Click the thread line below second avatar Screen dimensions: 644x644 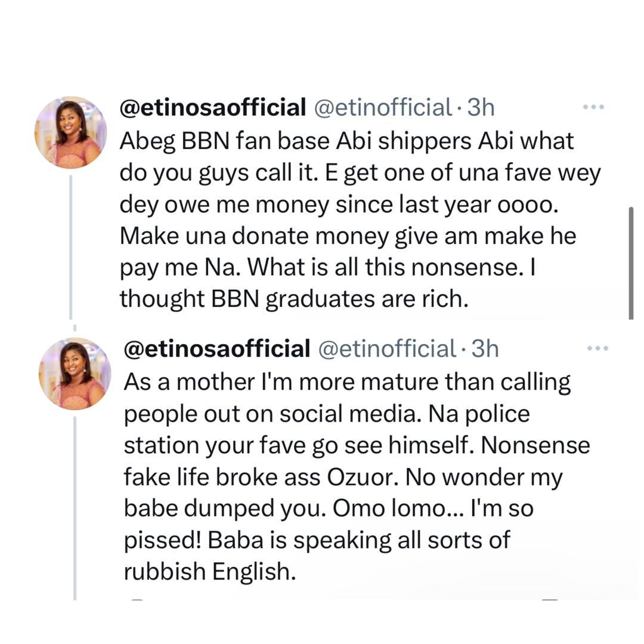coord(75,507)
